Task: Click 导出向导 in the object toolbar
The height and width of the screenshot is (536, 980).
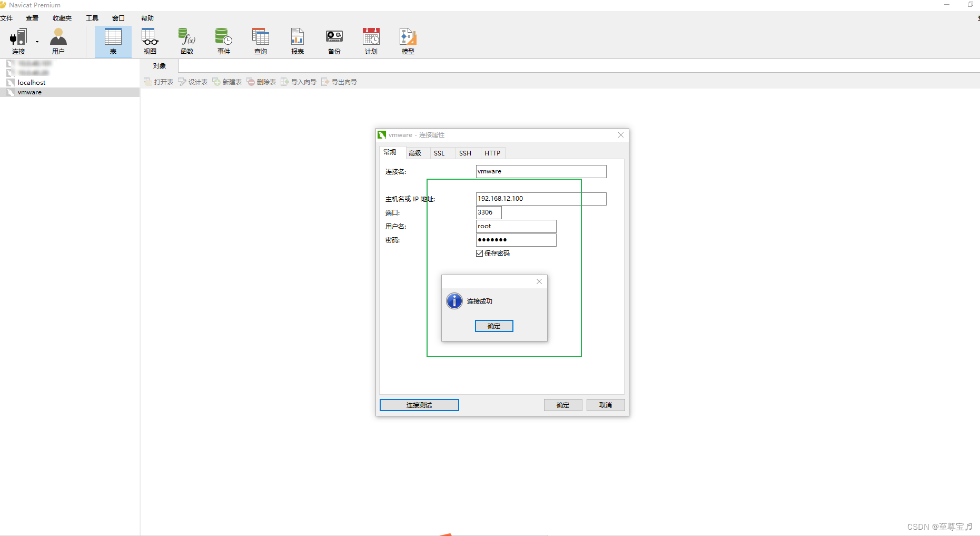Action: click(x=339, y=82)
